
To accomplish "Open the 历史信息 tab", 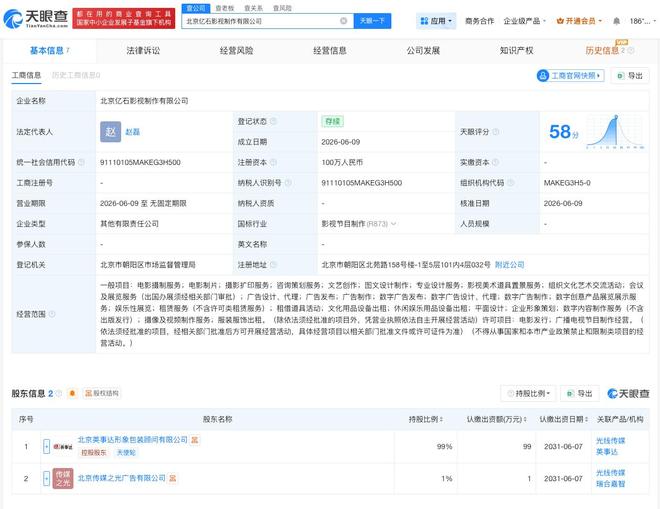I will [x=602, y=51].
